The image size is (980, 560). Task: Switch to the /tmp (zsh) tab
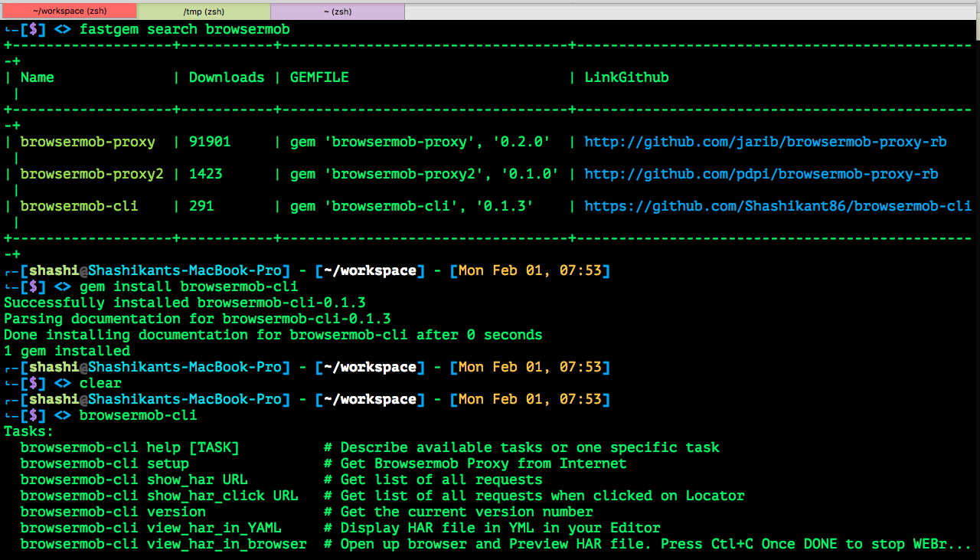(204, 11)
